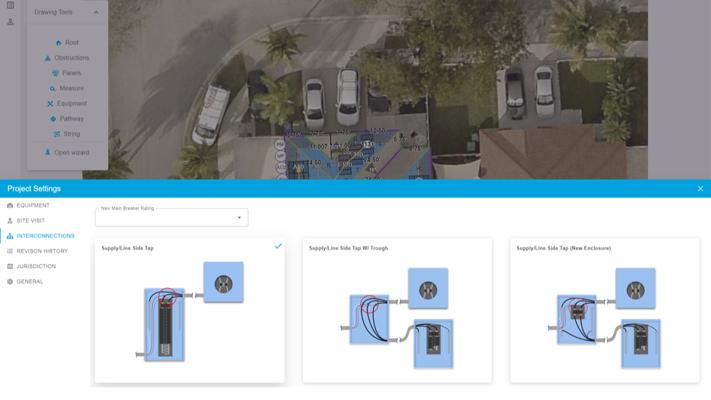Pick the Panels tool
Screen dimensions: 711x400
tap(67, 73)
